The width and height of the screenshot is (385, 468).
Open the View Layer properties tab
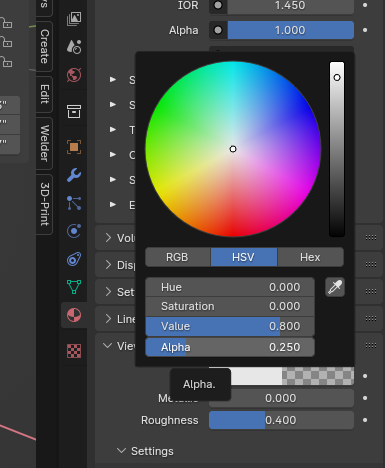coord(74,19)
